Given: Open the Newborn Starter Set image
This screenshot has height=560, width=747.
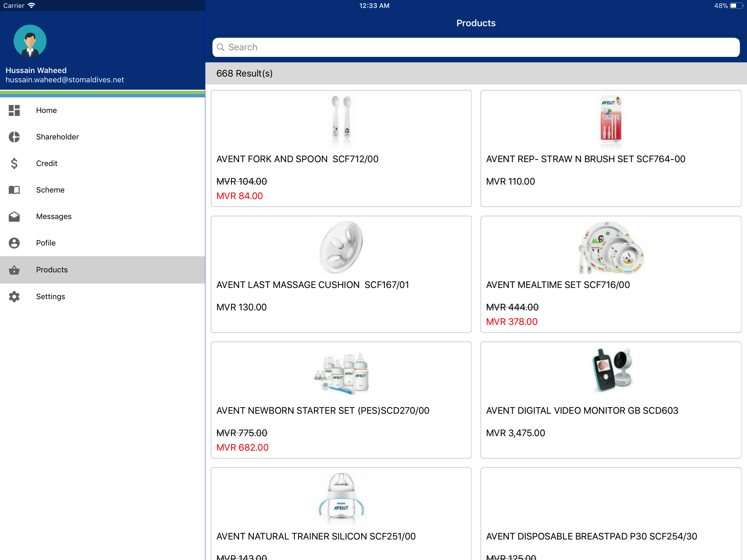Looking at the screenshot, I should [x=341, y=373].
